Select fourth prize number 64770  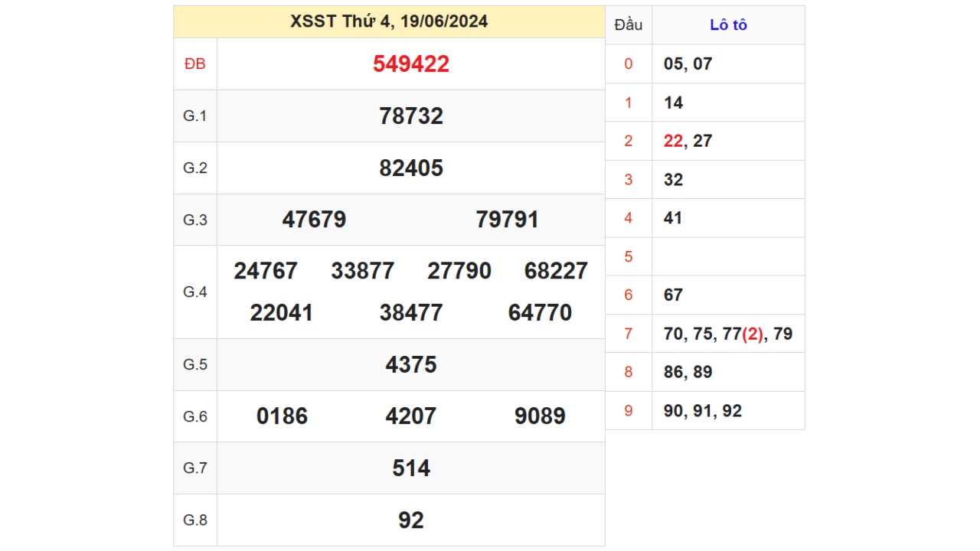coord(540,313)
